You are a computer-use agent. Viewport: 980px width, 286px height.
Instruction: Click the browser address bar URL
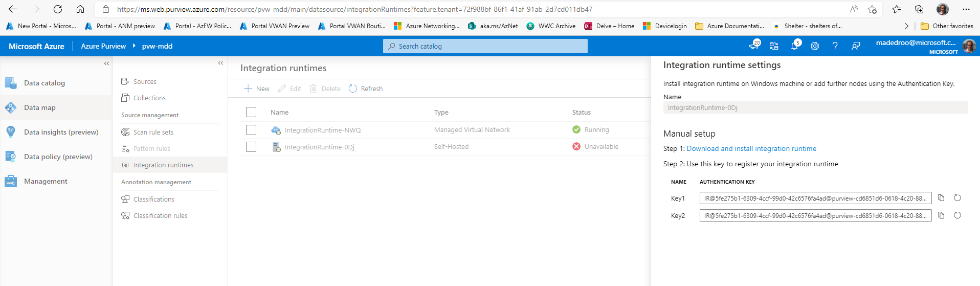[354, 9]
